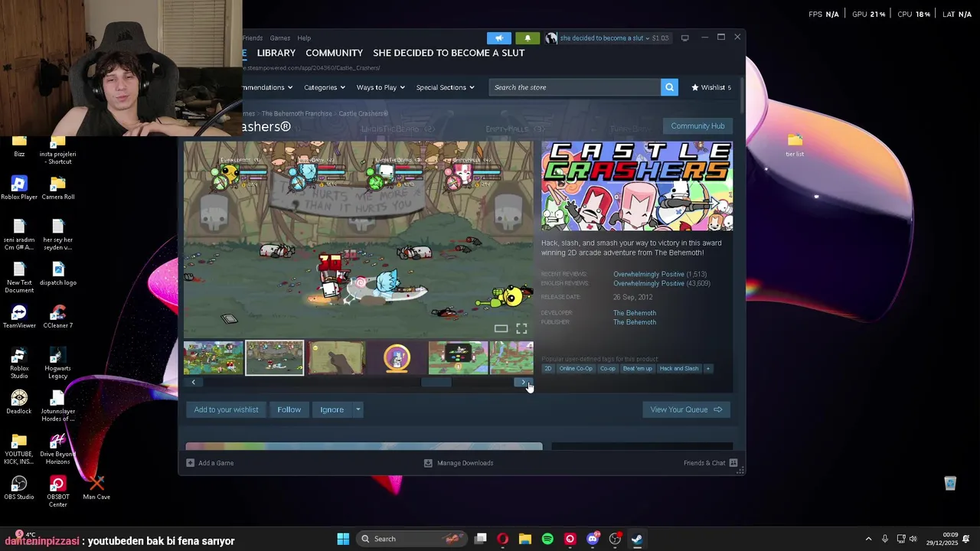Select the Recycle Bin desktop icon

[950, 483]
